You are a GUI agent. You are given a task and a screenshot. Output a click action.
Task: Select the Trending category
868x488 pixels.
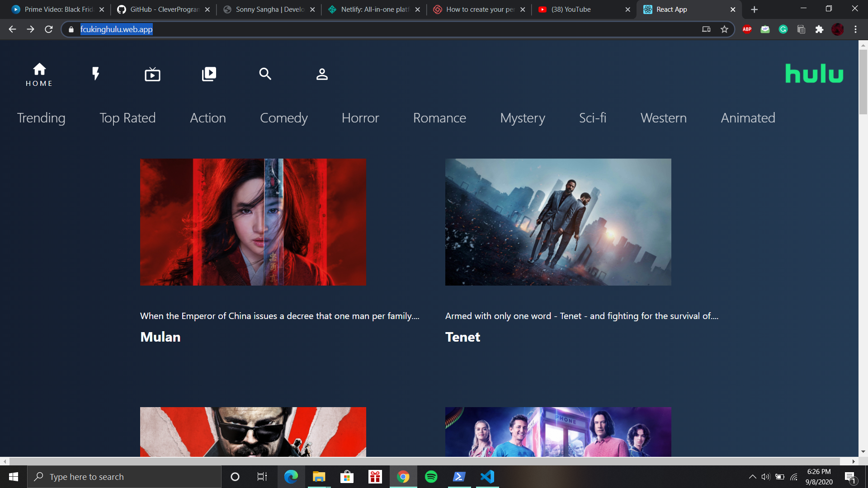coord(41,118)
